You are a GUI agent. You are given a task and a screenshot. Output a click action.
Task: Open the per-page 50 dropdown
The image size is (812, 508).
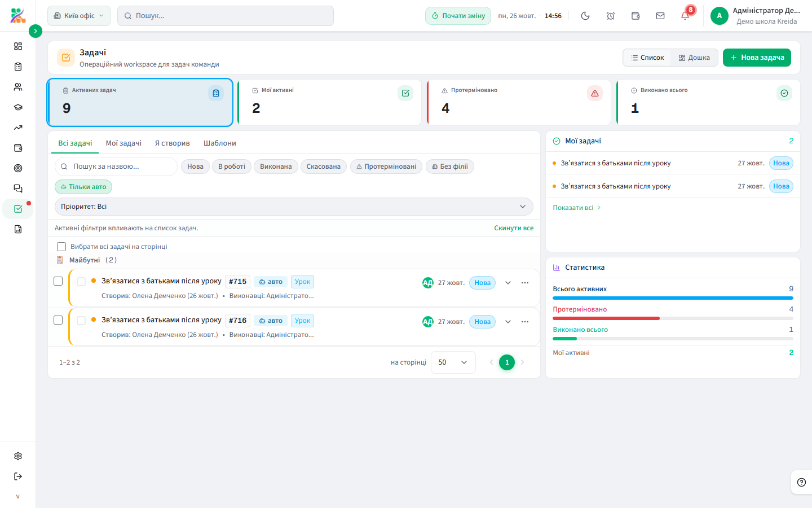pyautogui.click(x=453, y=362)
